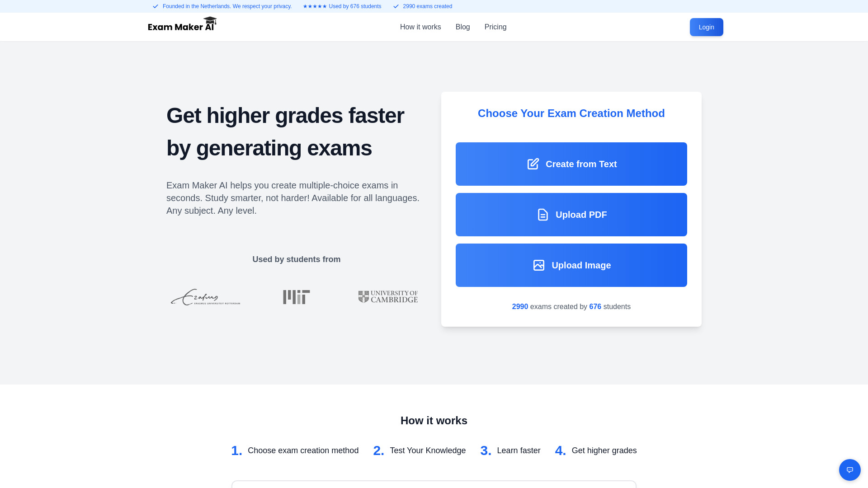The width and height of the screenshot is (868, 488).
Task: Click the chat bubble support icon
Action: coord(849,469)
